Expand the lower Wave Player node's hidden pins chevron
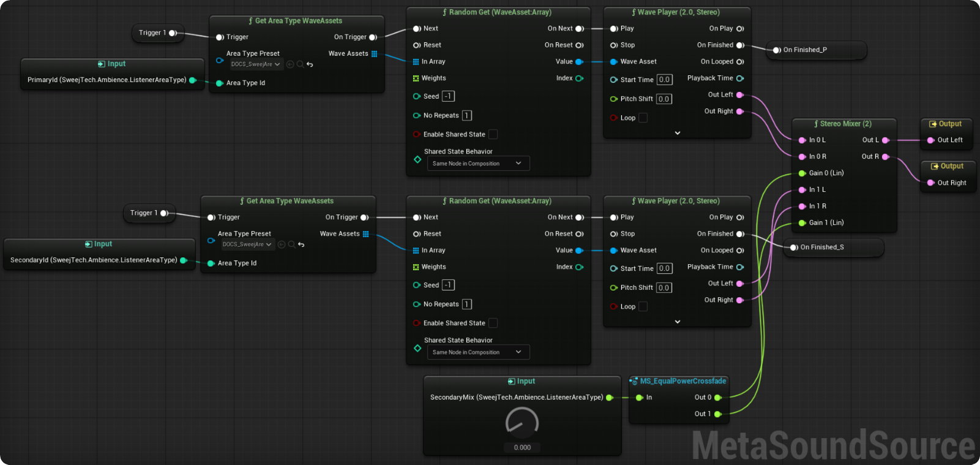This screenshot has width=980, height=465. point(678,322)
